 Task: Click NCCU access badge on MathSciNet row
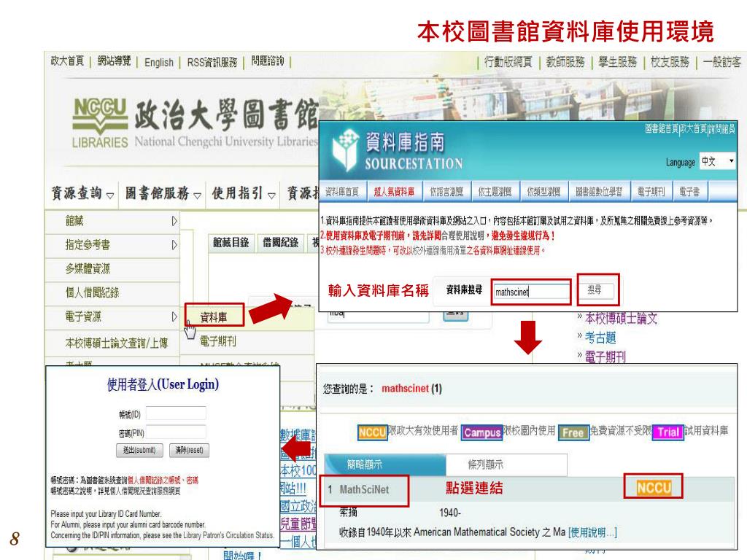pyautogui.click(x=654, y=487)
